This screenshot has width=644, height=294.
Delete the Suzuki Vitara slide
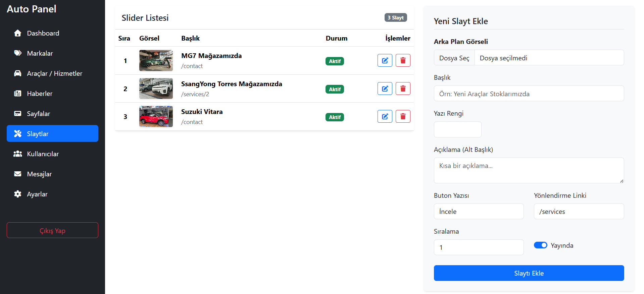[403, 117]
